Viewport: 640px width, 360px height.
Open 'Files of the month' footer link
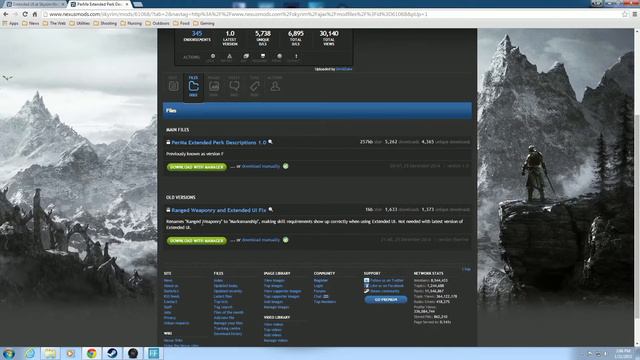[229, 312]
